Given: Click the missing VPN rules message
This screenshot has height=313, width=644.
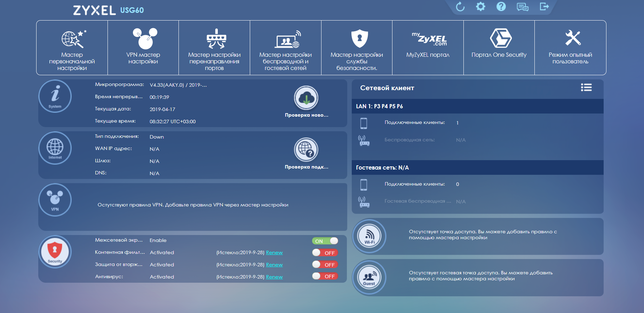Looking at the screenshot, I should click(x=193, y=205).
